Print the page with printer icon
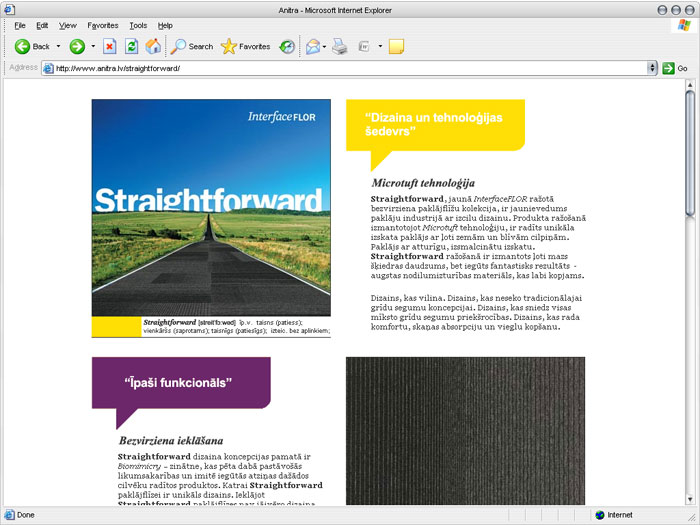 point(340,46)
